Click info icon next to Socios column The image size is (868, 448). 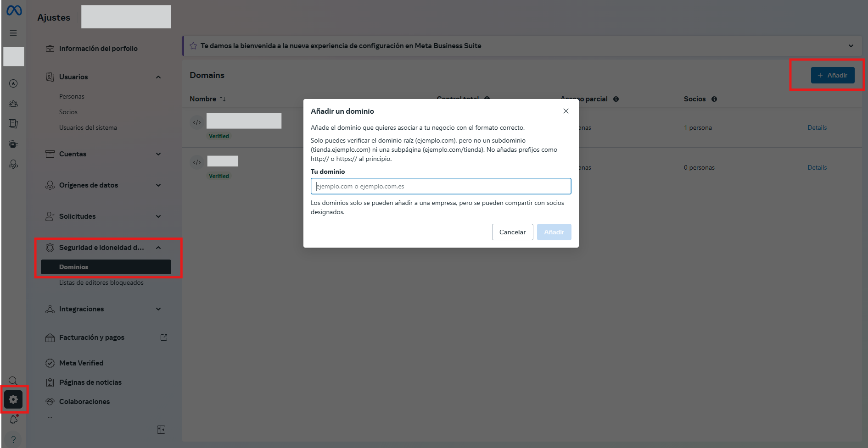pos(714,99)
